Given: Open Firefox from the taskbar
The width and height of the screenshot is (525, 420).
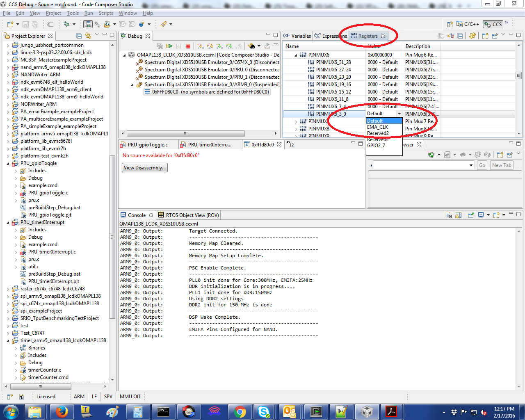Looking at the screenshot, I should [x=62, y=411].
